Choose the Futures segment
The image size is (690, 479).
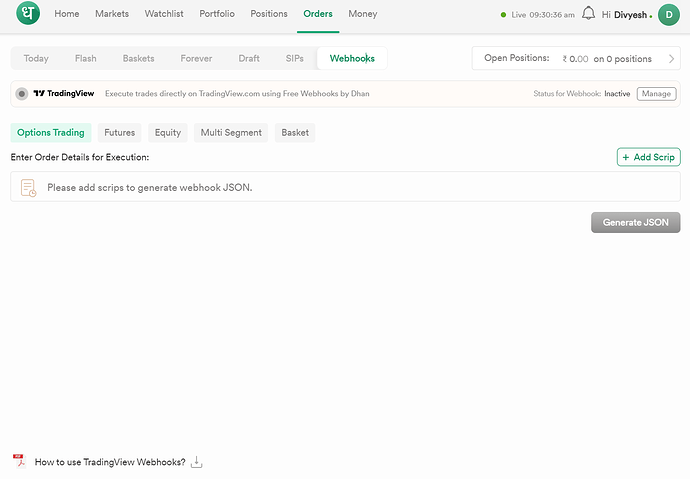point(119,132)
